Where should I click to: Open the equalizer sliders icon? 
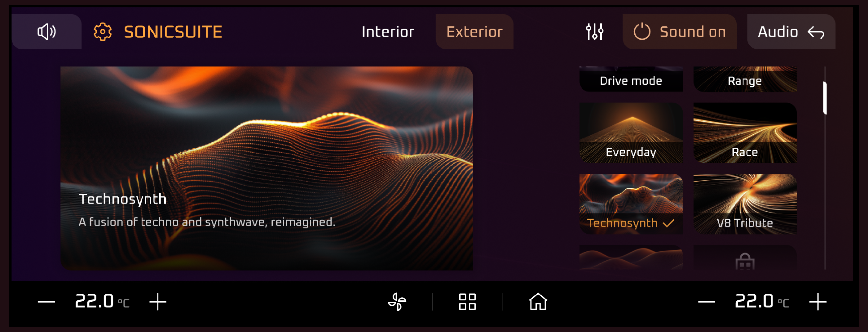(x=595, y=32)
